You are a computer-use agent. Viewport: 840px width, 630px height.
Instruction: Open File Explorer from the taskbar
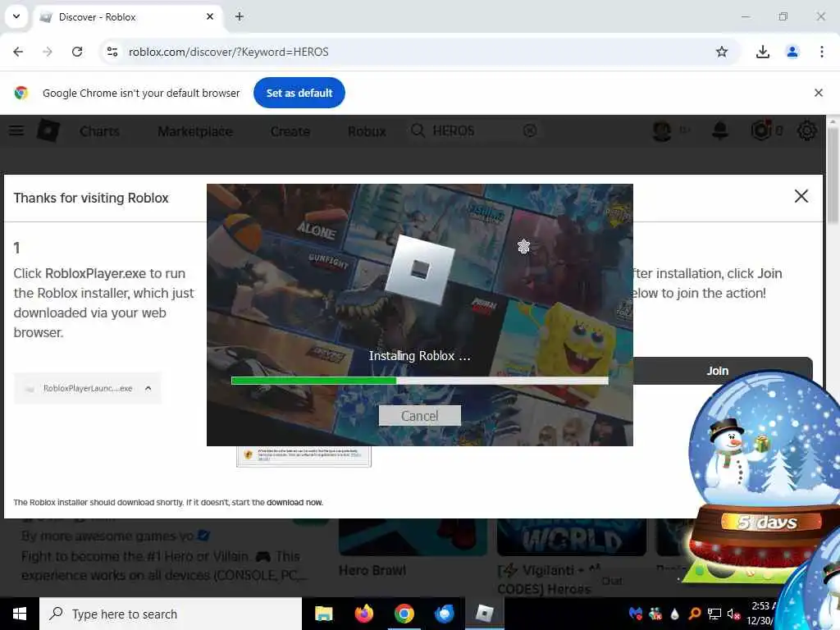click(x=323, y=614)
